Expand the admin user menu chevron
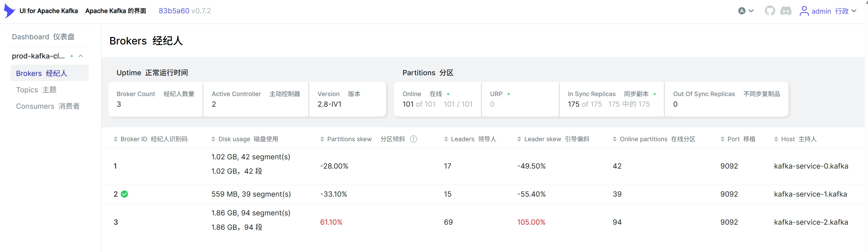The width and height of the screenshot is (868, 252). (854, 11)
